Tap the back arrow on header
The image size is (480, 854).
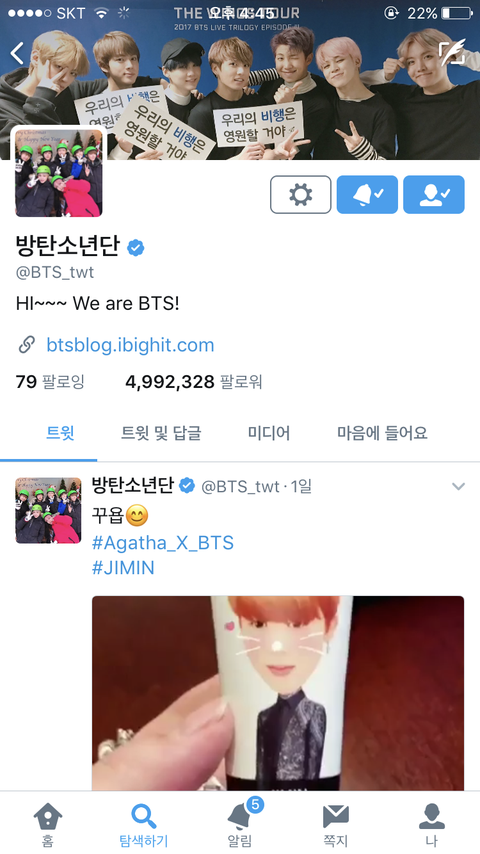(x=17, y=53)
